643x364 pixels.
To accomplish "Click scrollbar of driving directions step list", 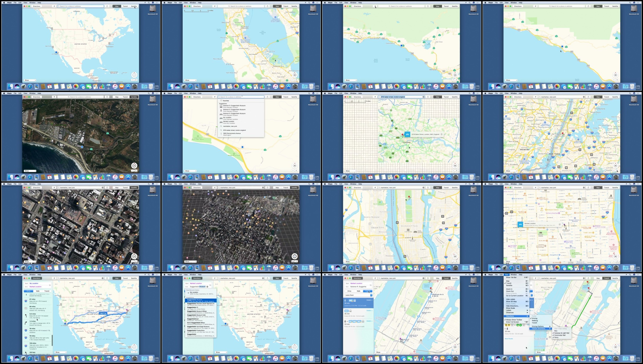I will (52, 340).
